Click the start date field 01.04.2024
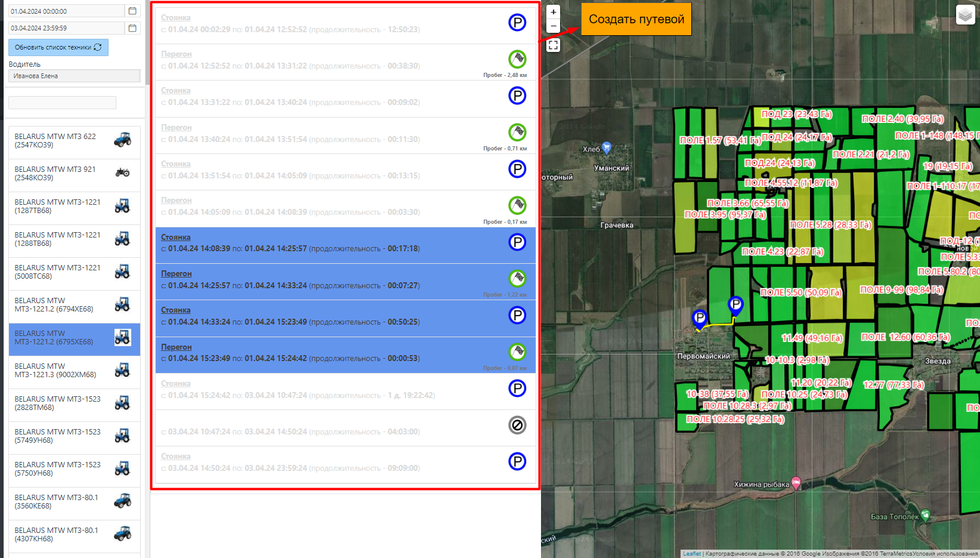 click(x=66, y=11)
